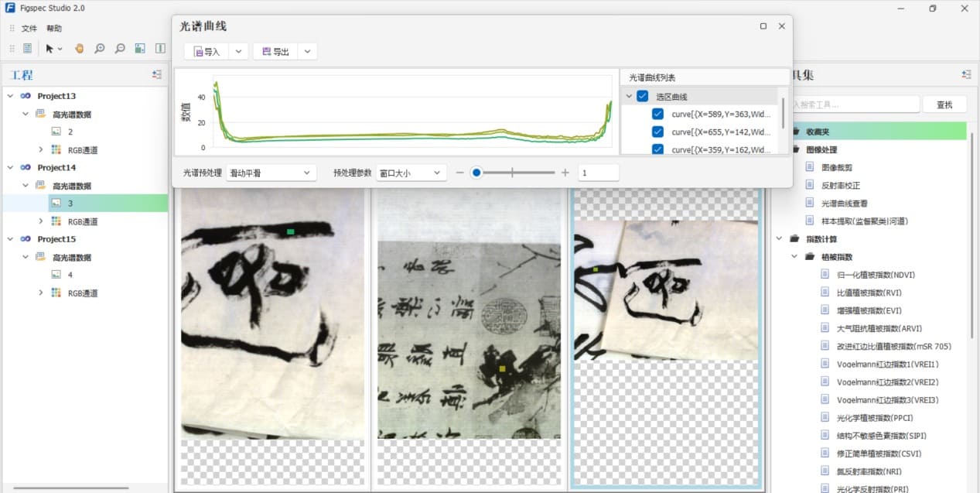Open the 窗口大小 parameter dropdown
Image resolution: width=980 pixels, height=493 pixels.
click(x=410, y=173)
